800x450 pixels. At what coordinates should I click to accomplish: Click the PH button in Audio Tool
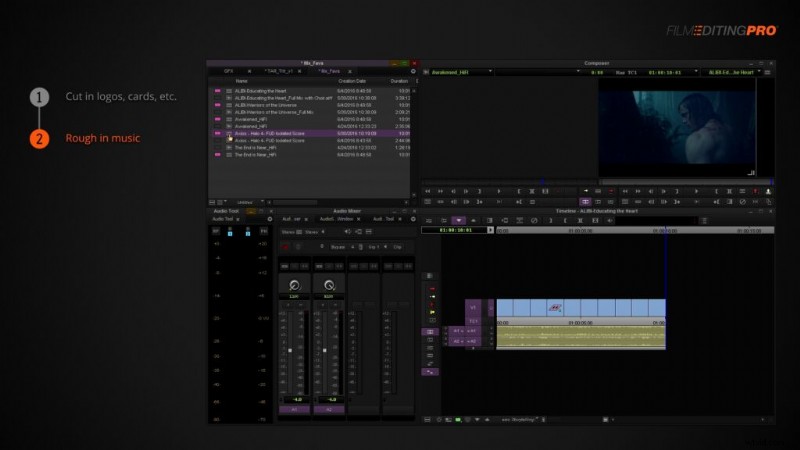pos(264,232)
